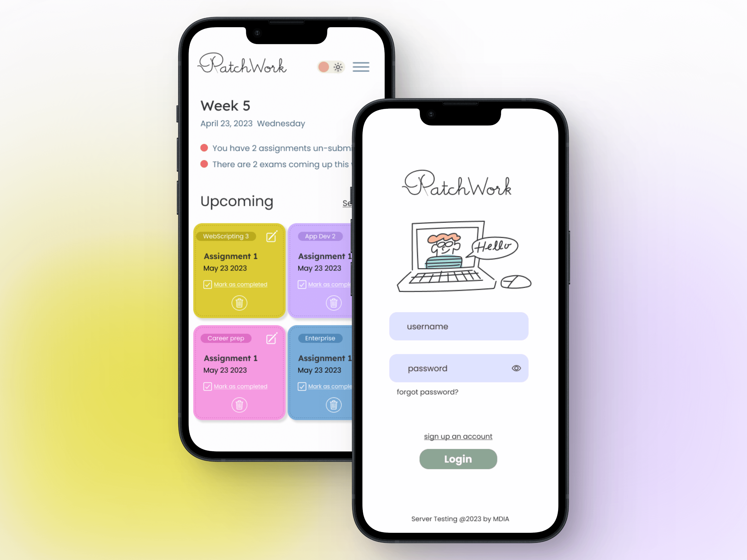
Task: Select the username input field
Action: point(458,326)
